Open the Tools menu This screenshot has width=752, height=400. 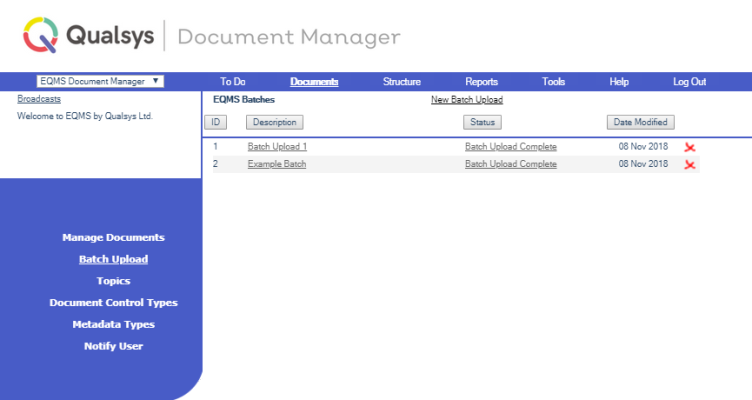point(553,82)
